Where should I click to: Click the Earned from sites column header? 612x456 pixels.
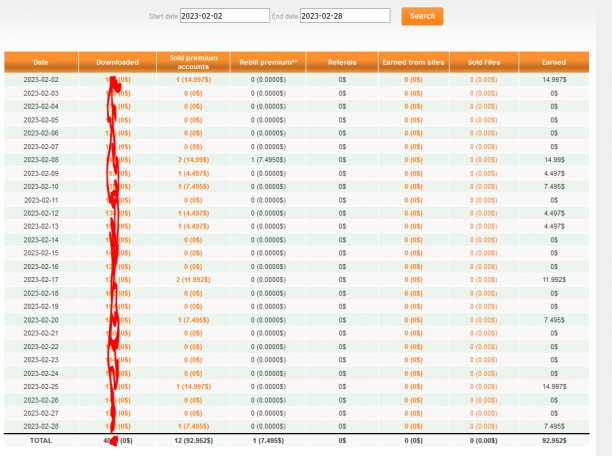413,62
